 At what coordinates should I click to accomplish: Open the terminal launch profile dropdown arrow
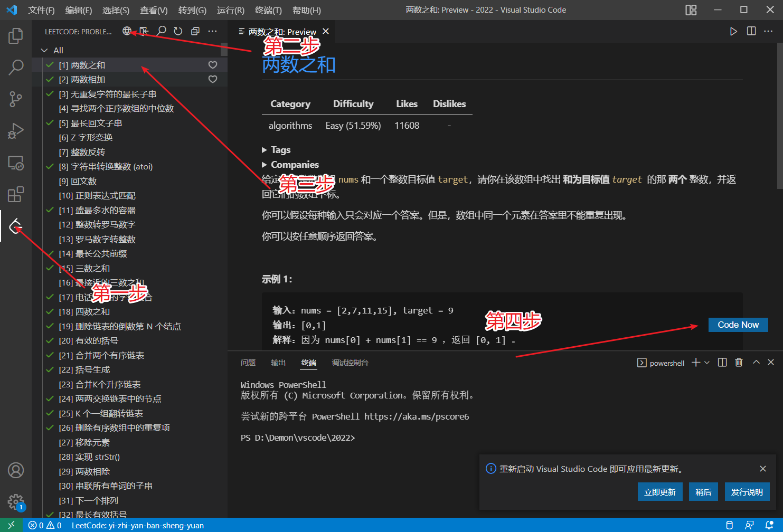click(707, 362)
